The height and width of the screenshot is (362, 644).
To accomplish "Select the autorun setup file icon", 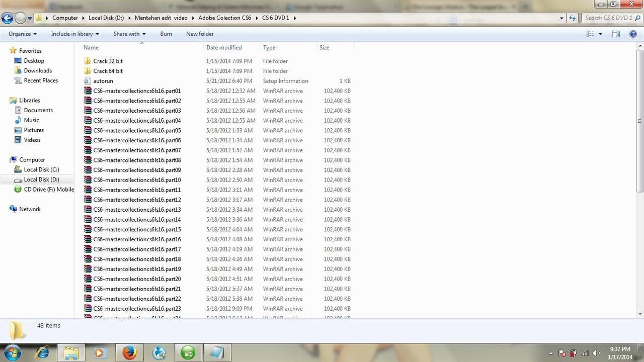I will click(x=88, y=81).
